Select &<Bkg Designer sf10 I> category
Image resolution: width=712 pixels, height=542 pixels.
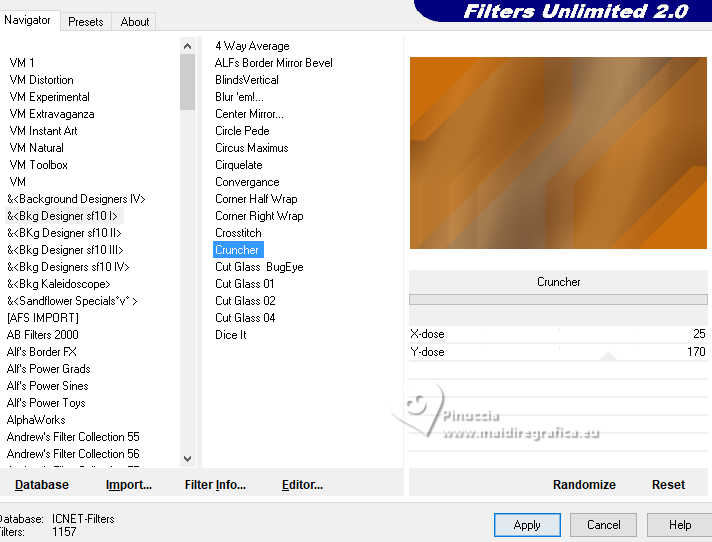(62, 216)
